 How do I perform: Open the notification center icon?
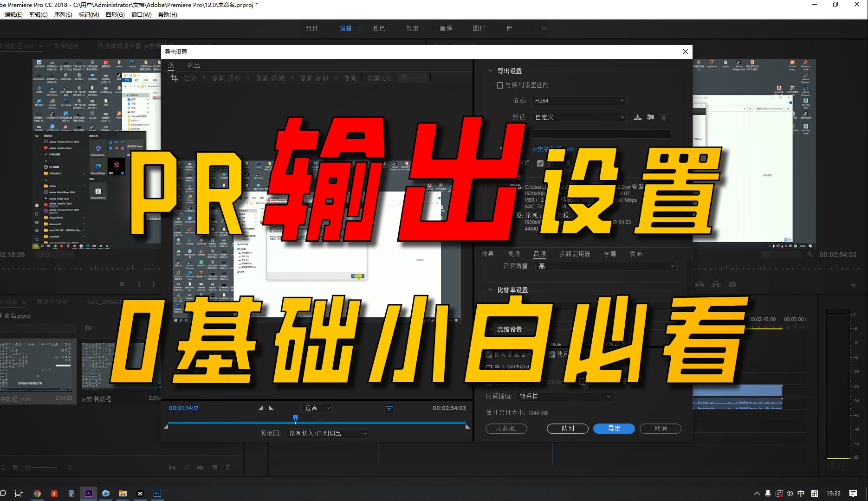[853, 493]
